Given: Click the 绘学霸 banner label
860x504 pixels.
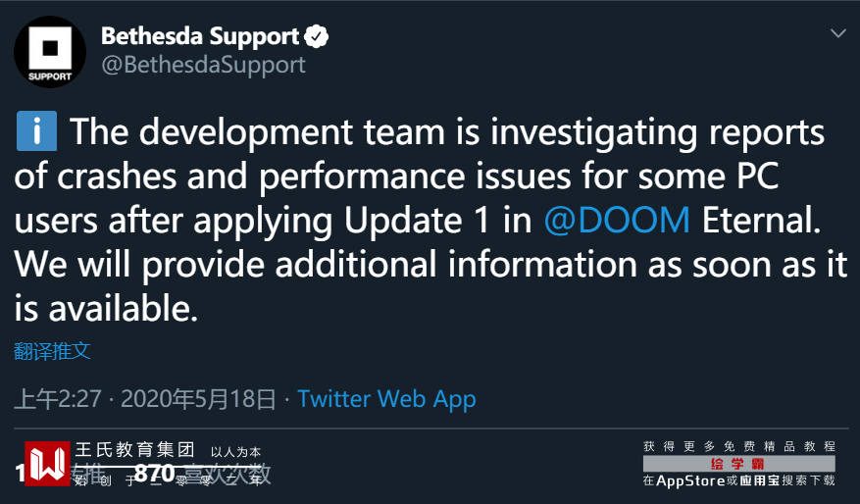Looking at the screenshot, I should coord(738,464).
